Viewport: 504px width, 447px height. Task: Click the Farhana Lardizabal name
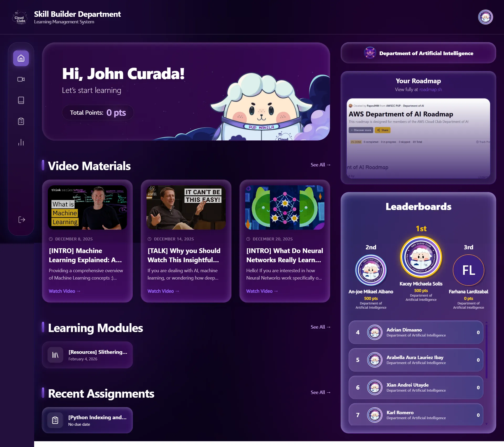[468, 291]
